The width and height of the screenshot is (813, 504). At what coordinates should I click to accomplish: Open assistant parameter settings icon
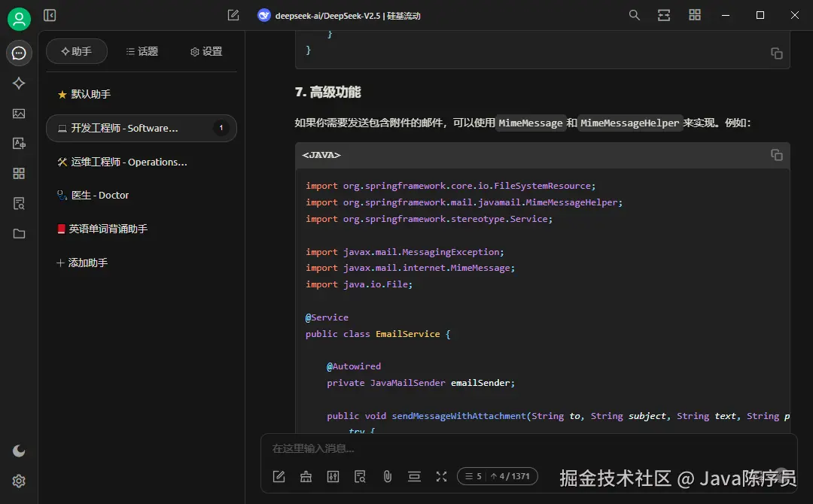pos(333,477)
